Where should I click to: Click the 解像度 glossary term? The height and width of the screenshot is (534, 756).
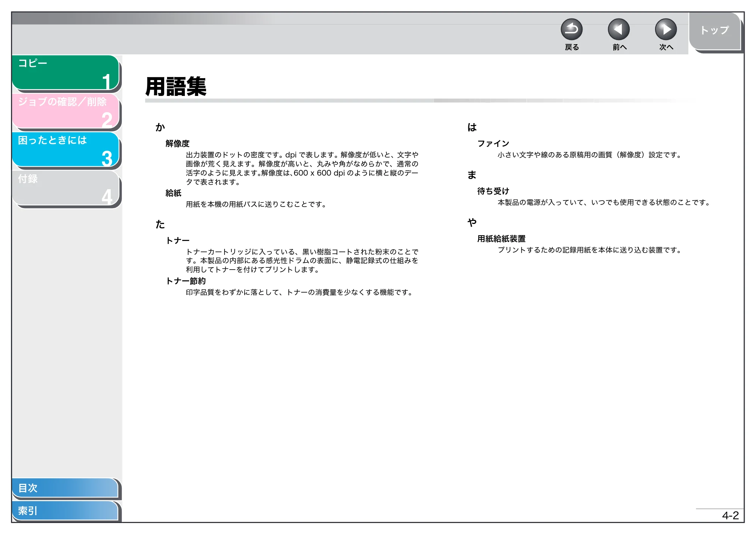(177, 144)
